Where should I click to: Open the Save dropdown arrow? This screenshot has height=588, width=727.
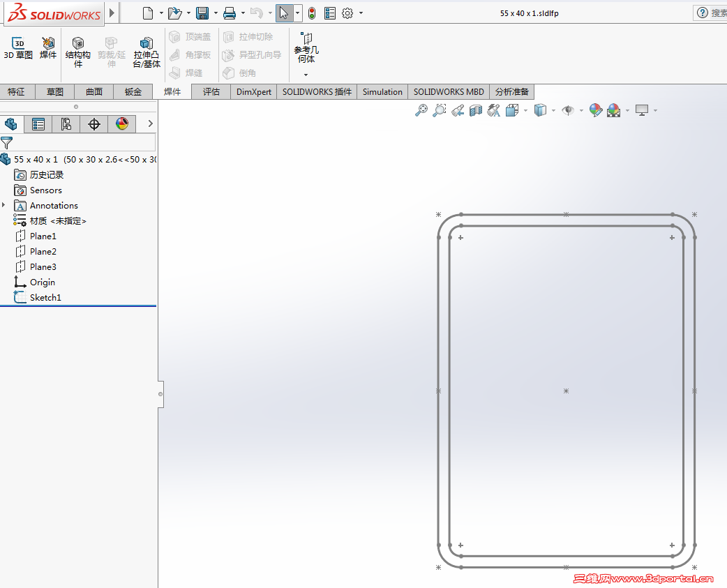coord(216,13)
